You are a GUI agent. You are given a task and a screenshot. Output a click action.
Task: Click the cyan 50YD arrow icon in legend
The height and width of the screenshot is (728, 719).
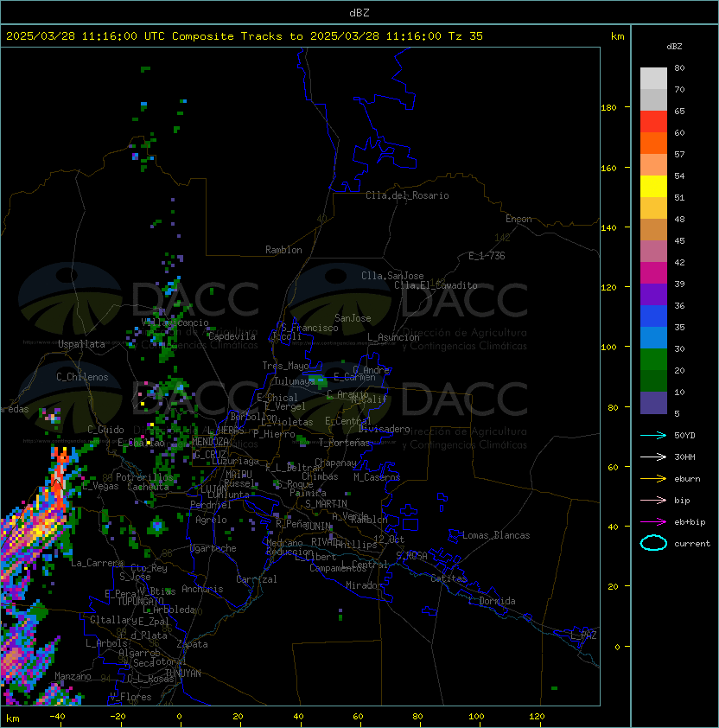tap(653, 435)
